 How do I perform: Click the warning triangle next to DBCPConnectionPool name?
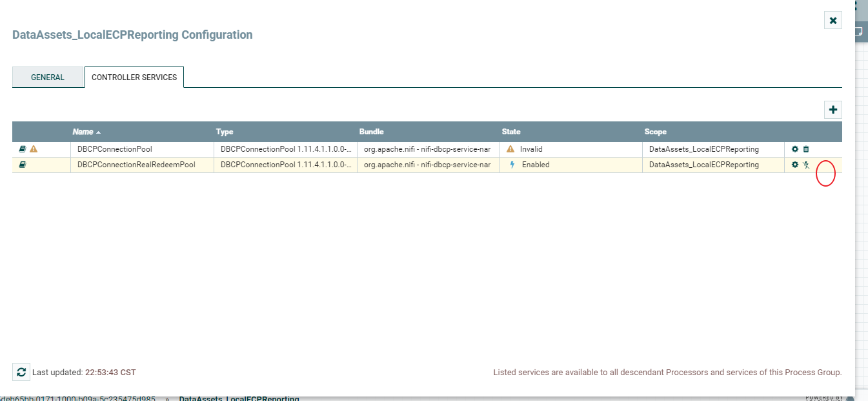(x=33, y=149)
